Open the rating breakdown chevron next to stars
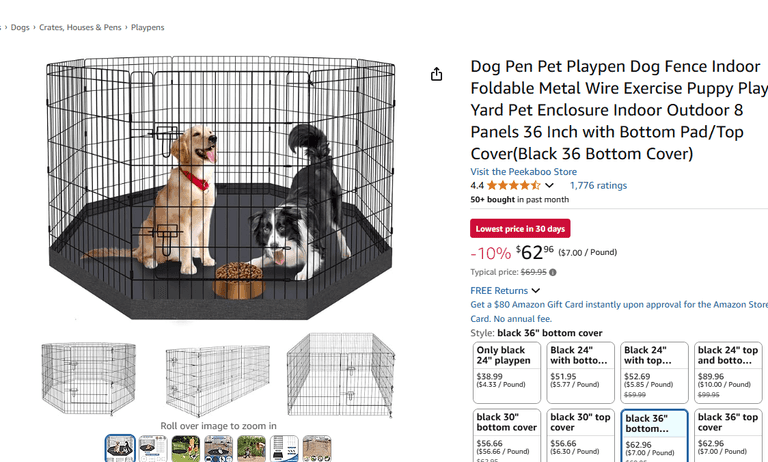Image resolution: width=768 pixels, height=462 pixels. pos(549,185)
